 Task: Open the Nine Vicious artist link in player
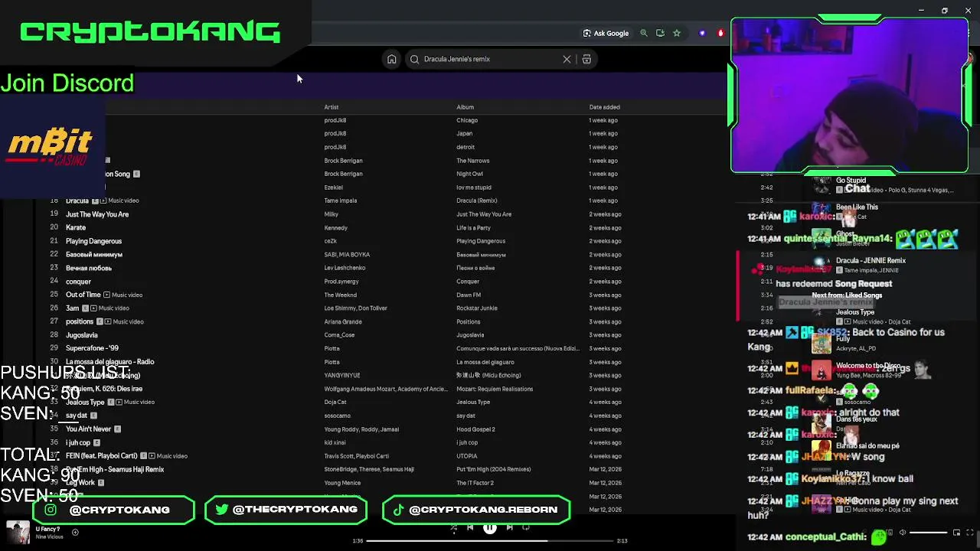click(49, 537)
